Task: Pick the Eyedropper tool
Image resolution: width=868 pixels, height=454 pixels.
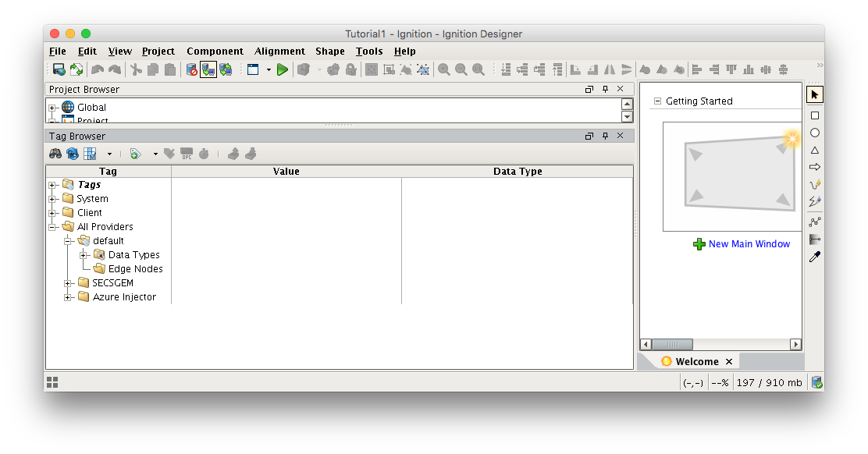Action: pyautogui.click(x=814, y=257)
